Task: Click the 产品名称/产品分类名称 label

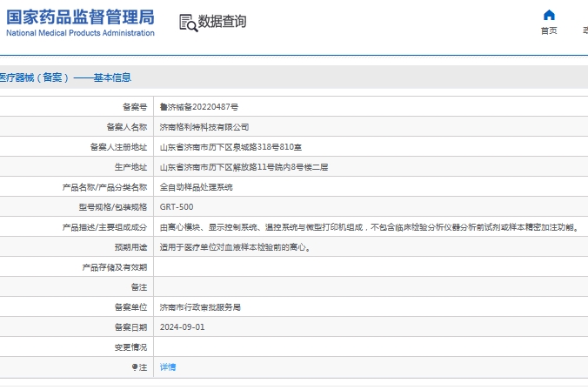Action: click(x=104, y=187)
